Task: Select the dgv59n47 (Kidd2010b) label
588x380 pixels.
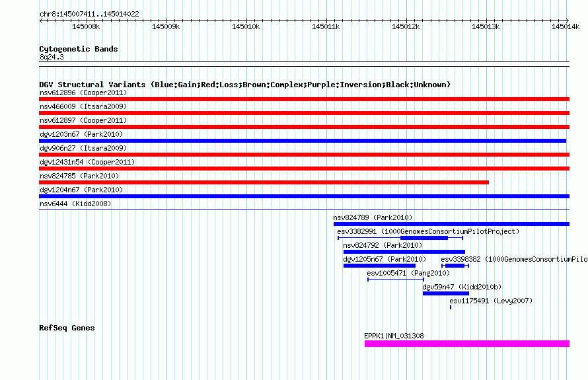Action: [x=462, y=287]
